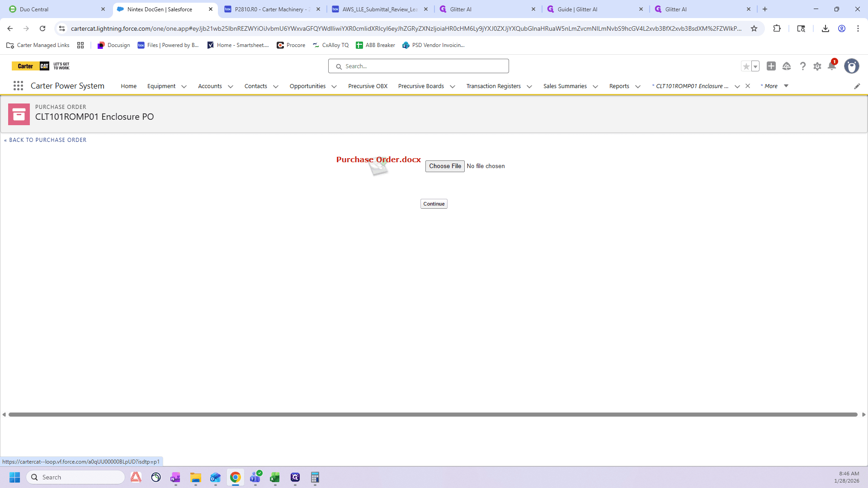
Task: Open Chrome downloads icon
Action: [x=826, y=28]
